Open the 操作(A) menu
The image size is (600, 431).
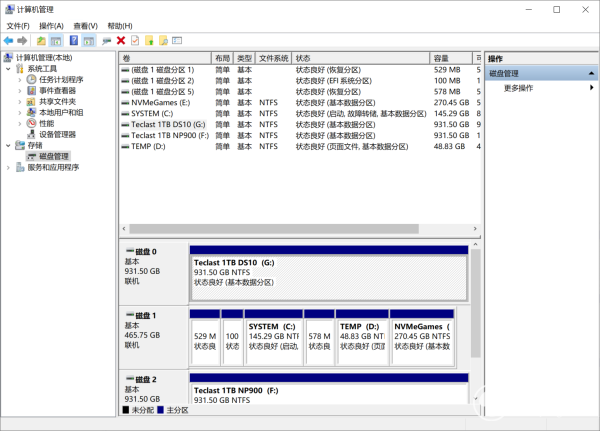51,26
